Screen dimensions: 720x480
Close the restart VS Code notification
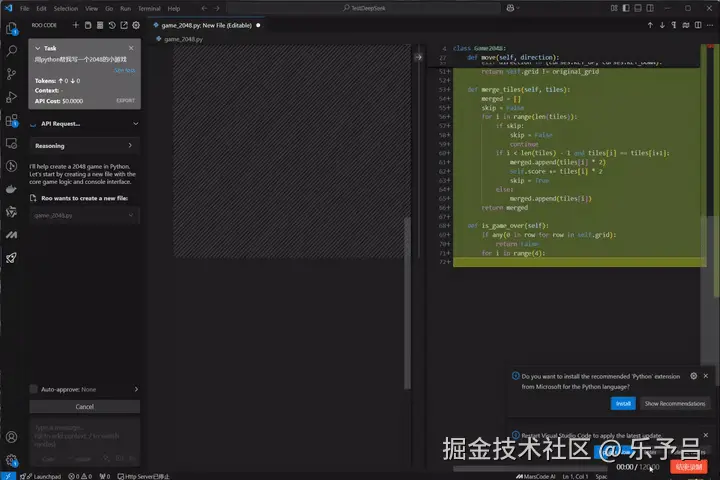tap(706, 435)
